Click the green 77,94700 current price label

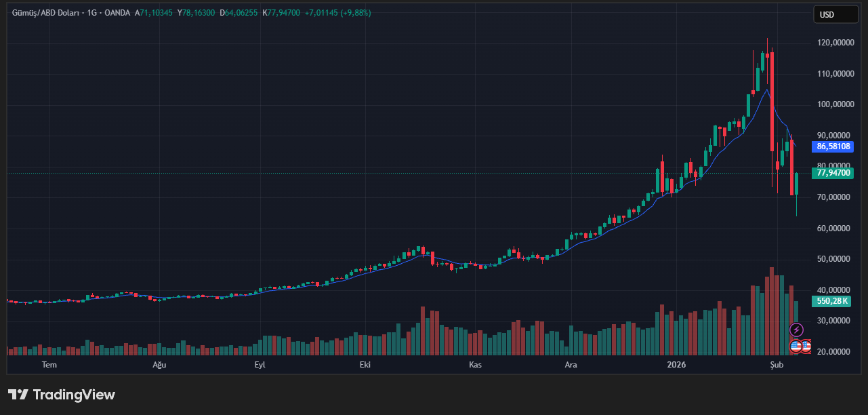[x=833, y=173]
